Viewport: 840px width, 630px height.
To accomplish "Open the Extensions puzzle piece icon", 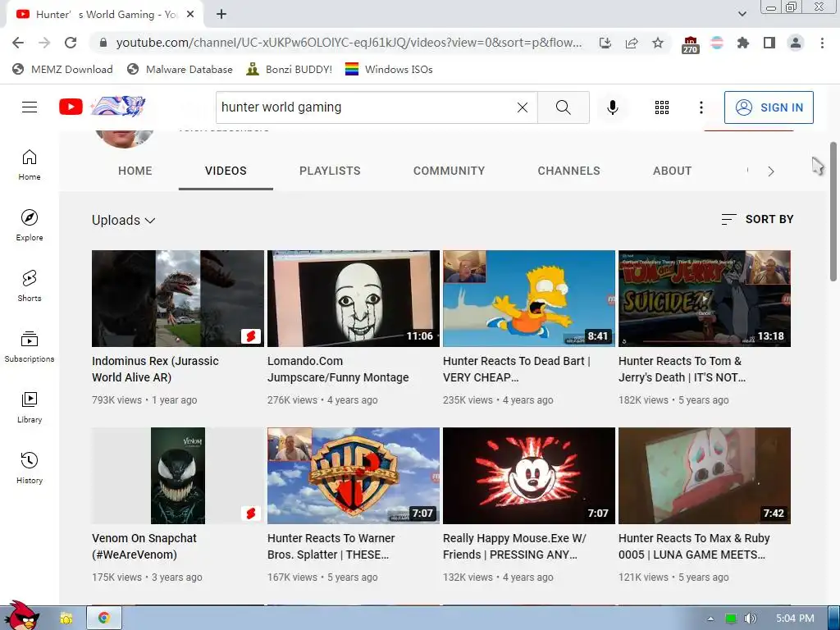I will pyautogui.click(x=742, y=43).
